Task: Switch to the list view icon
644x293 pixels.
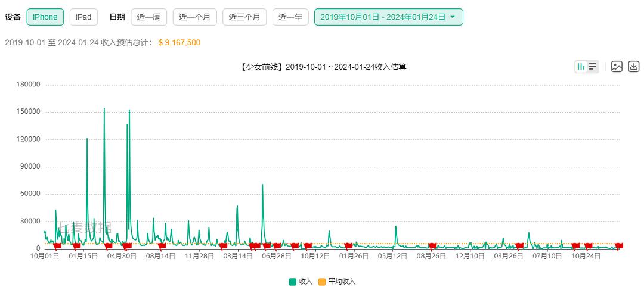Action: [592, 67]
